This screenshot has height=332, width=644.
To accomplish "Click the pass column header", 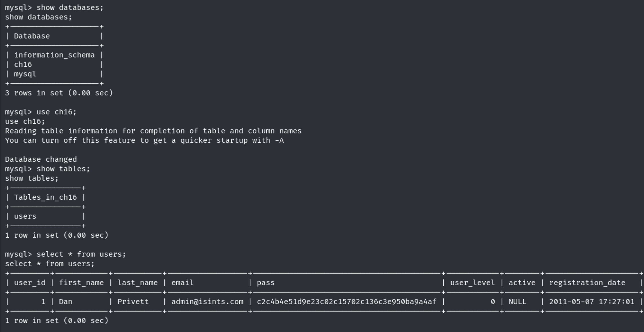I will 266,283.
